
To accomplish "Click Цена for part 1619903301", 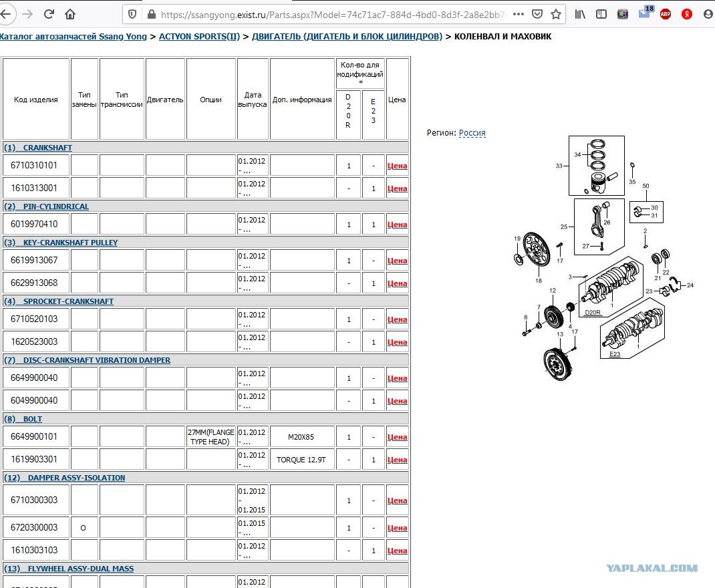I will [x=397, y=460].
